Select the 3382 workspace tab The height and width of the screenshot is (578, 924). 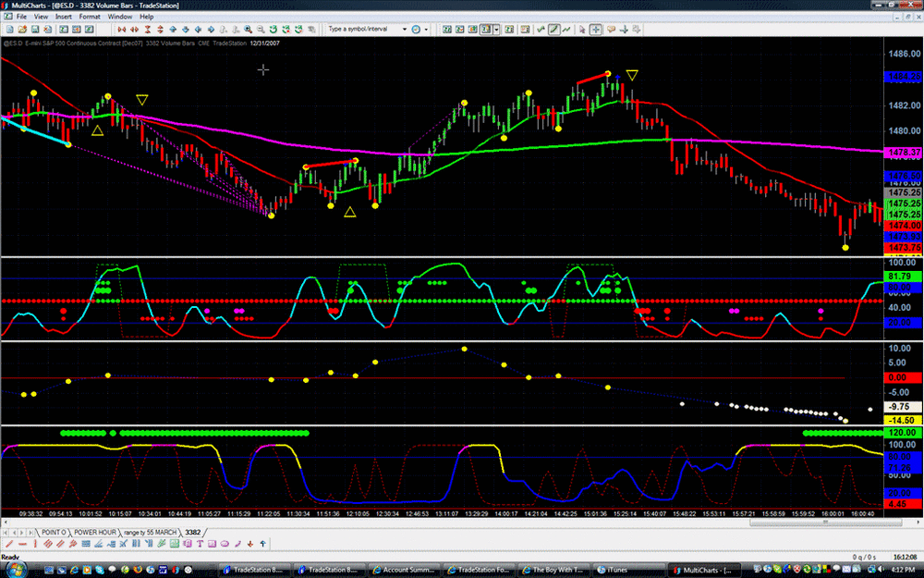point(193,532)
